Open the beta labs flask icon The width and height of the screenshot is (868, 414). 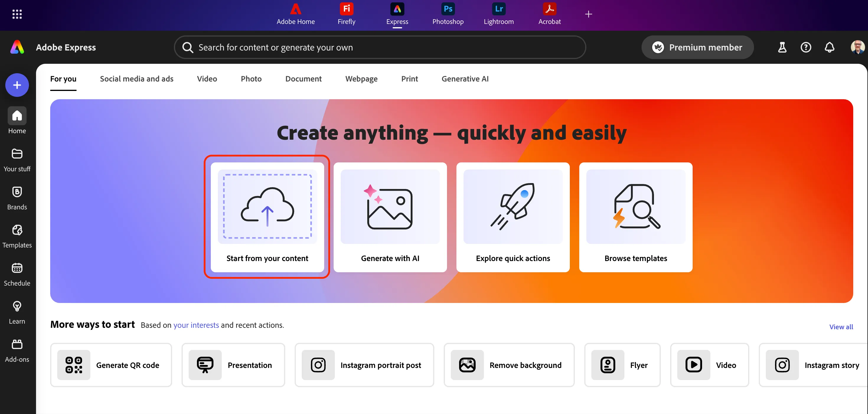(782, 47)
